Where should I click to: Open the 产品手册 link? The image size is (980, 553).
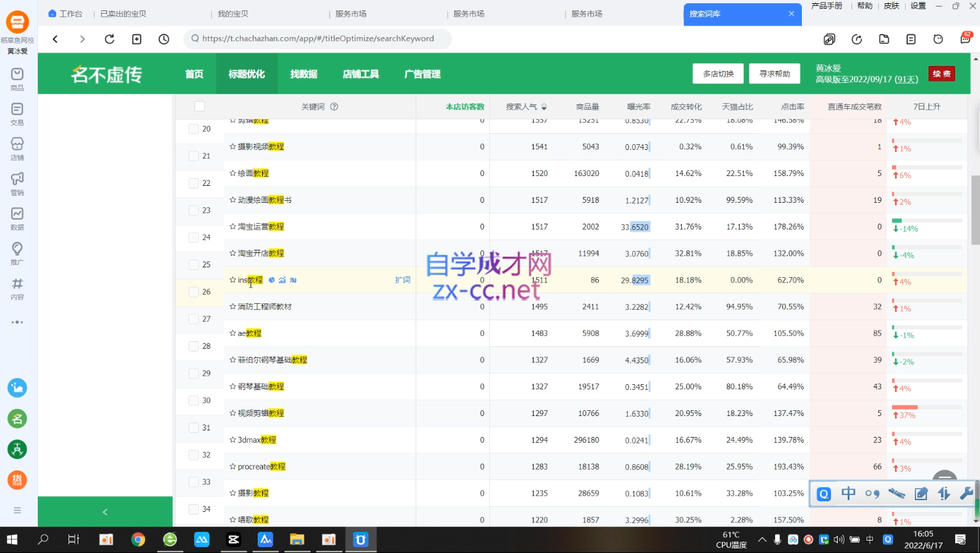click(827, 6)
